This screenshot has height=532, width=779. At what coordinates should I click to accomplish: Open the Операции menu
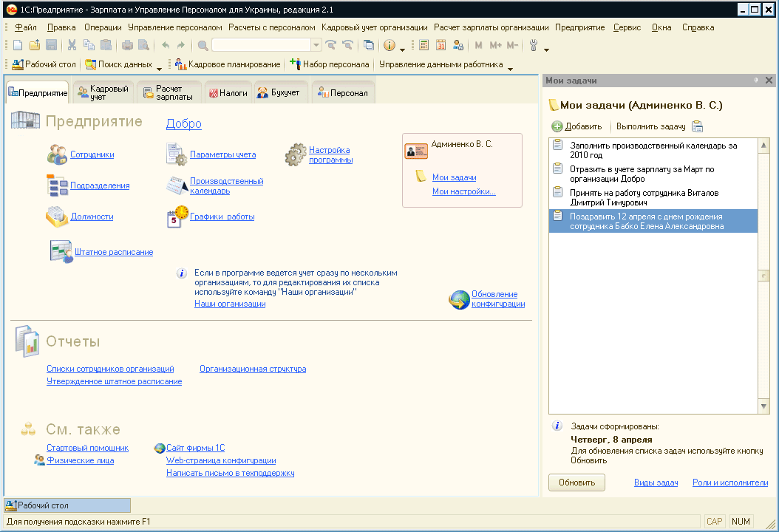click(103, 27)
